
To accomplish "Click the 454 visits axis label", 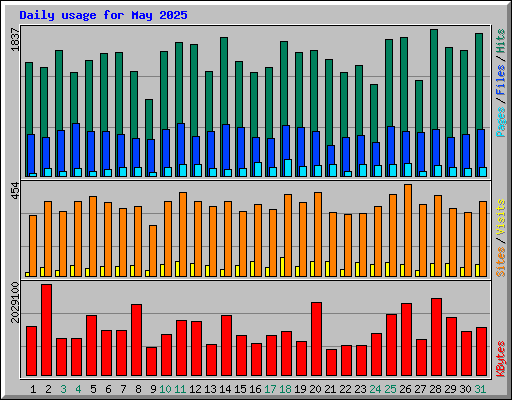I will pos(15,191).
